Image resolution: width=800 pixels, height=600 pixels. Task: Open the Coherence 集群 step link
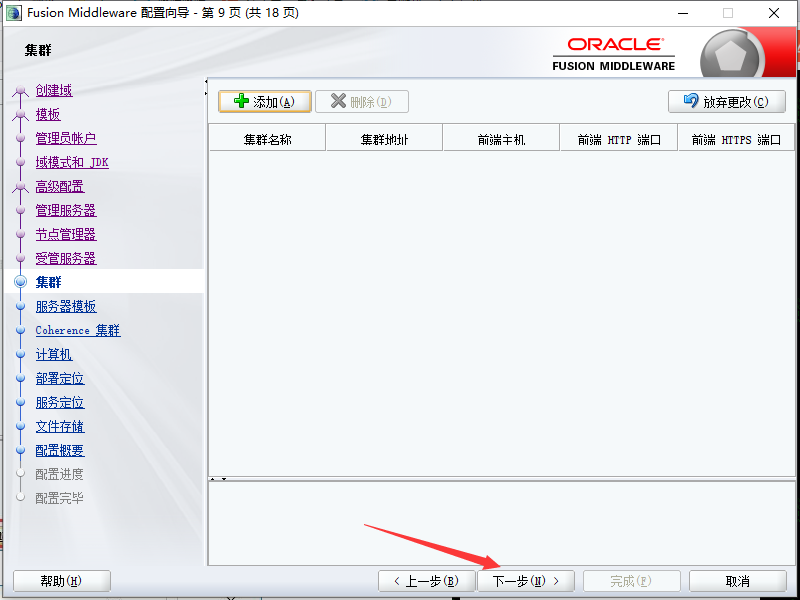coord(78,330)
